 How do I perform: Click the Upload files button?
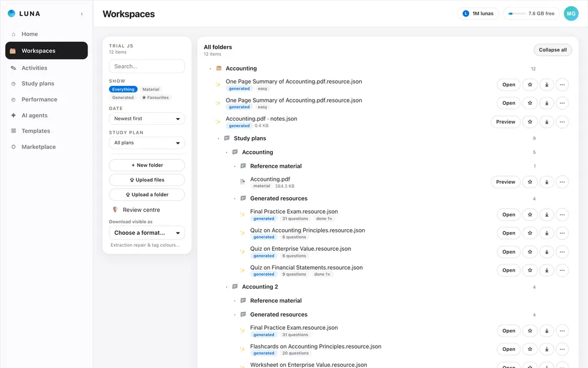pyautogui.click(x=147, y=180)
